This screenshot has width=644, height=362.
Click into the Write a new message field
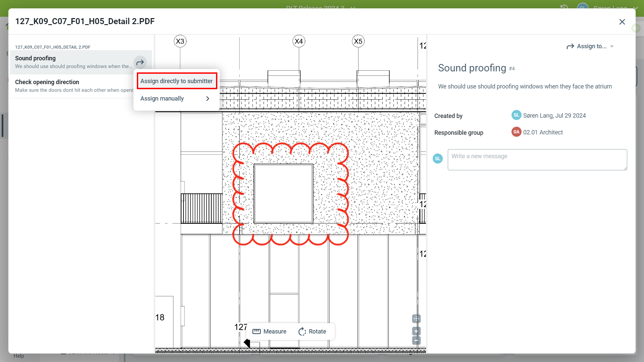click(x=537, y=160)
